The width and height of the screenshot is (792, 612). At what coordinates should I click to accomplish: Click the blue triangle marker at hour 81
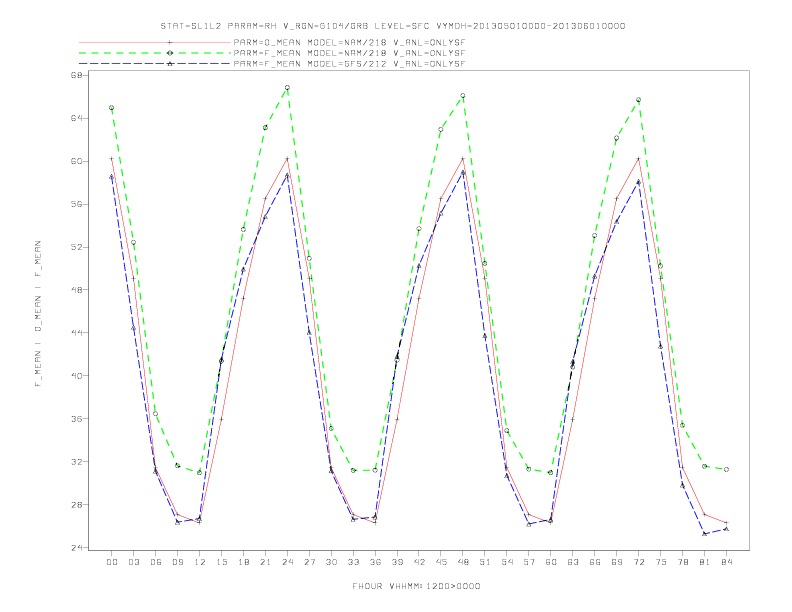click(705, 534)
